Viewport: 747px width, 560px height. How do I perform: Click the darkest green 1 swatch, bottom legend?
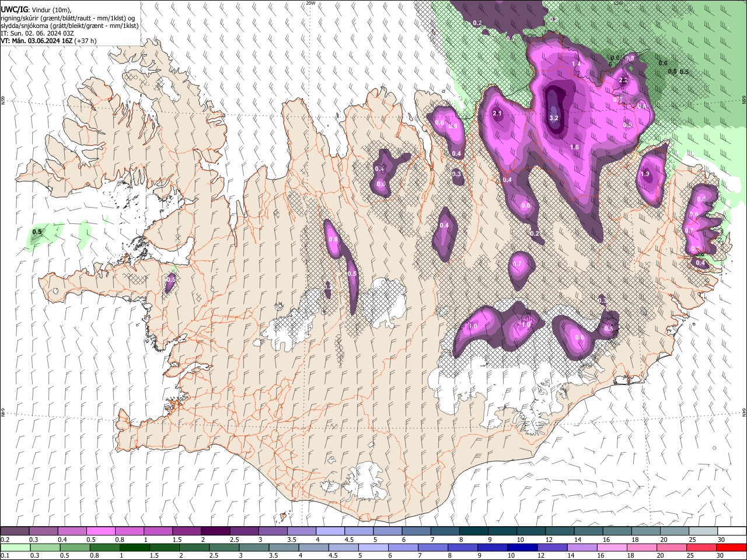pyautogui.click(x=135, y=547)
